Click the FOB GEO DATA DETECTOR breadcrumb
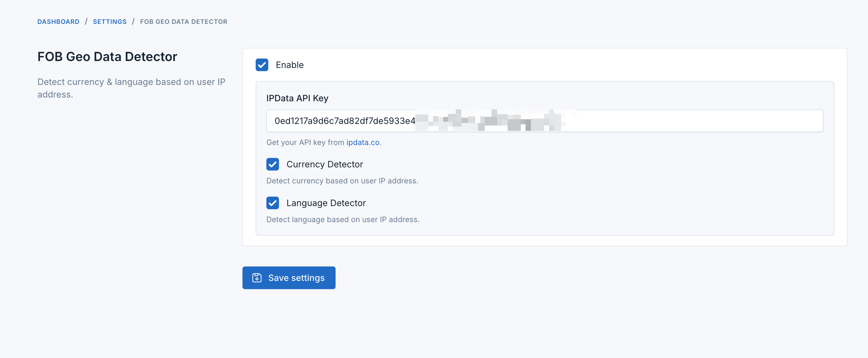 click(x=183, y=22)
